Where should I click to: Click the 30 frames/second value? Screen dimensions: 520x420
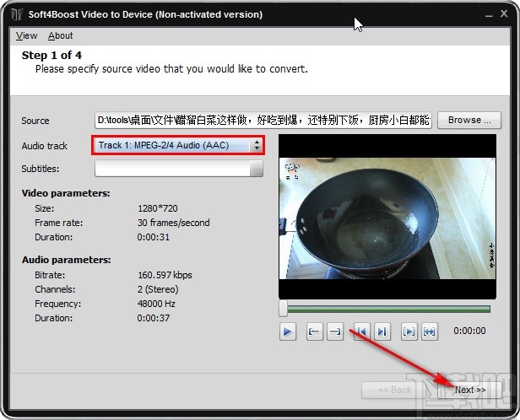click(173, 223)
